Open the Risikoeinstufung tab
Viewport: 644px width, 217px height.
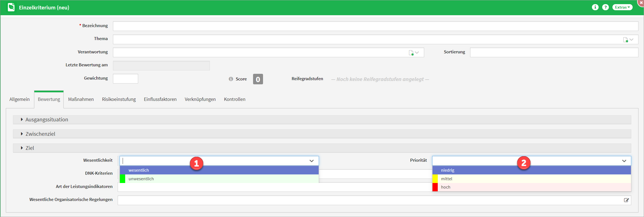point(119,99)
